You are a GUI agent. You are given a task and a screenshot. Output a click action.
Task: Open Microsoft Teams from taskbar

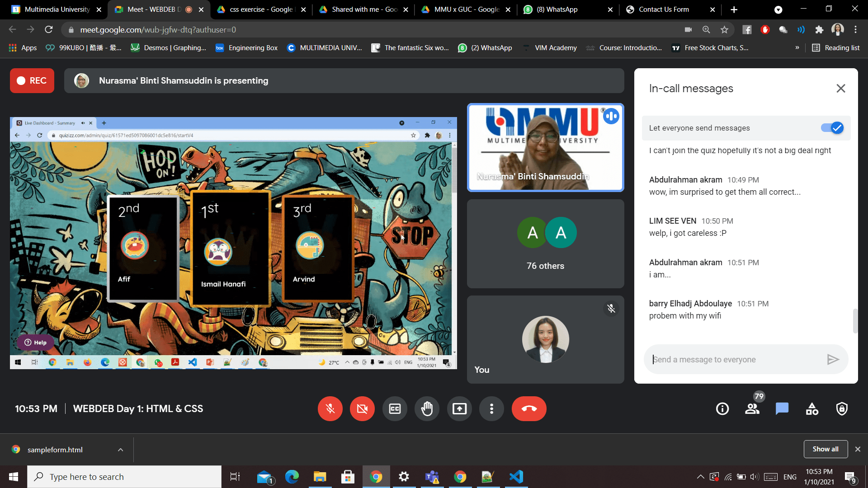(x=432, y=477)
